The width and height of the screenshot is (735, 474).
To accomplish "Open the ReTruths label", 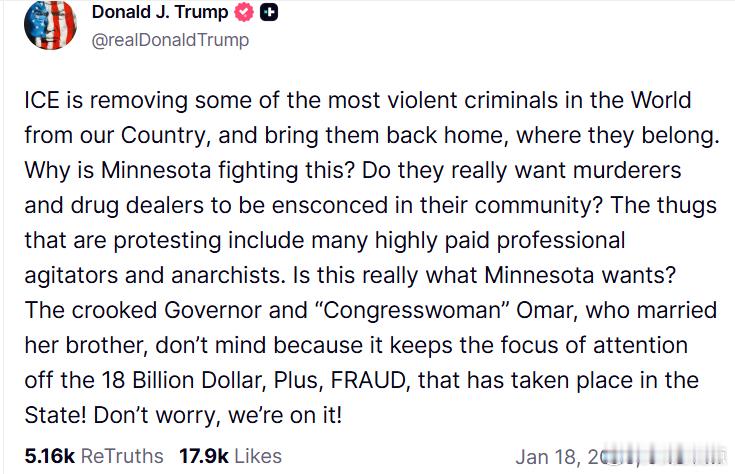I will click(x=122, y=456).
